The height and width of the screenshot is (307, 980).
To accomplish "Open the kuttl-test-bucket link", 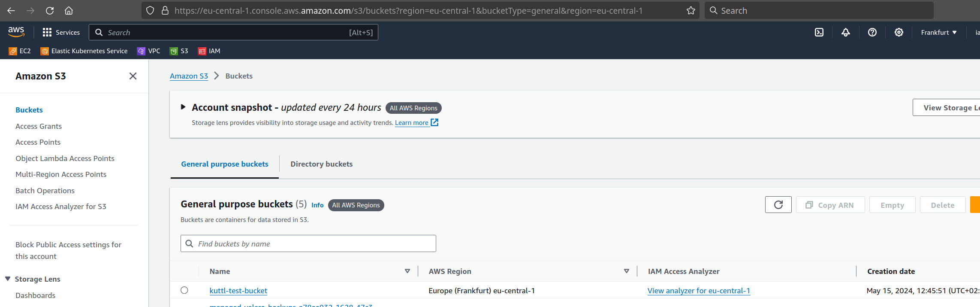I will [x=238, y=291].
